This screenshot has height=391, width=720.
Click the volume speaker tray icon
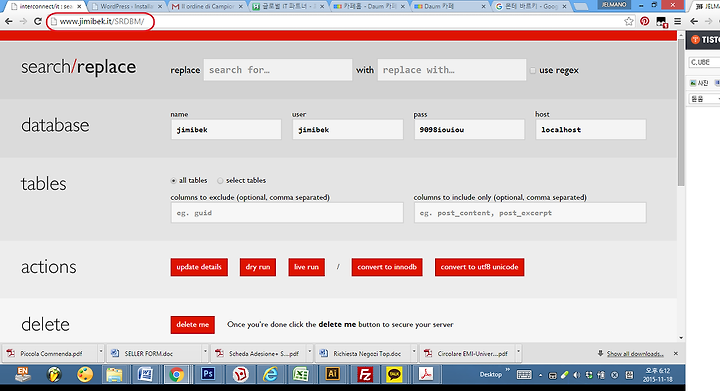point(577,375)
